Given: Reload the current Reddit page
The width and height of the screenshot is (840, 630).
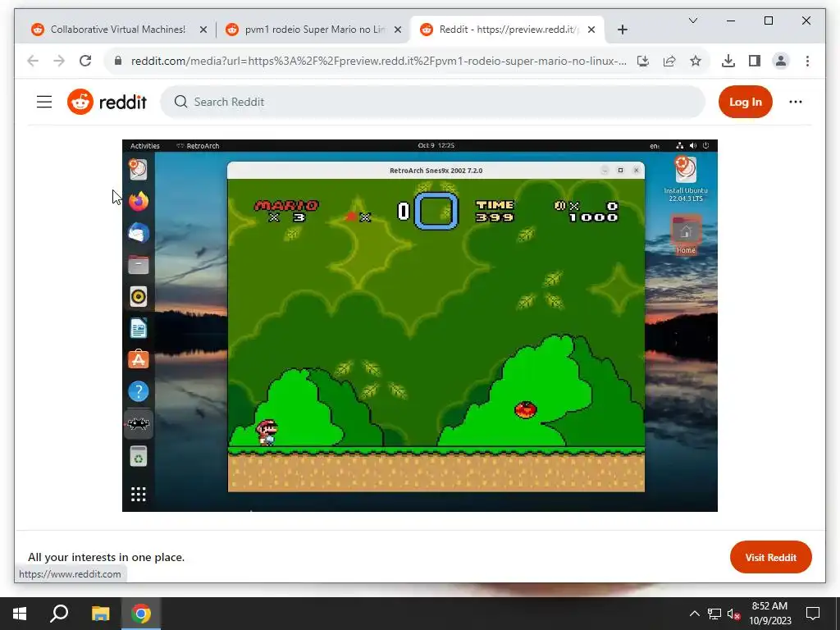Looking at the screenshot, I should pyautogui.click(x=85, y=61).
